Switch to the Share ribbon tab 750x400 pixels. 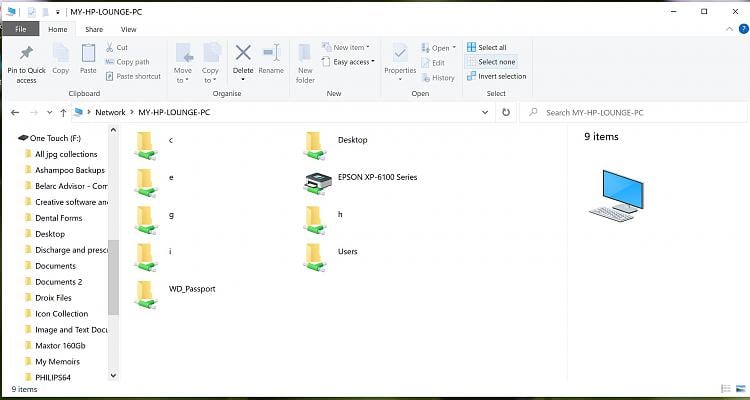coord(94,29)
